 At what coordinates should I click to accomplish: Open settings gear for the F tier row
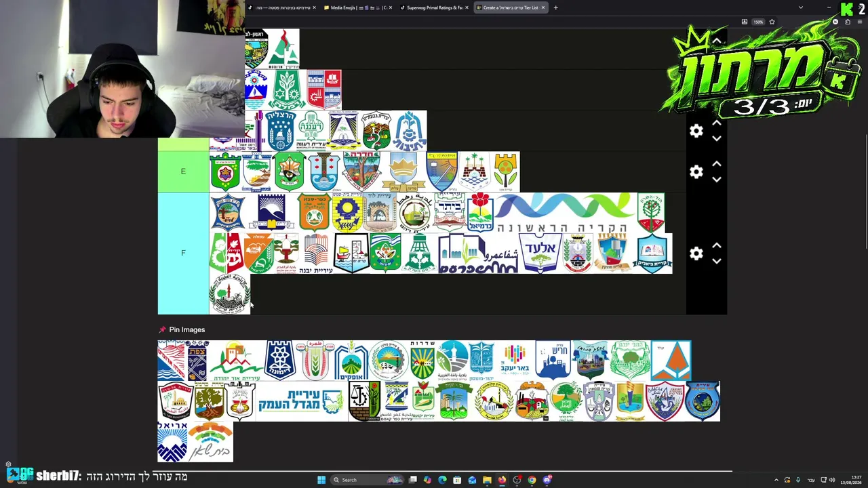[696, 253]
